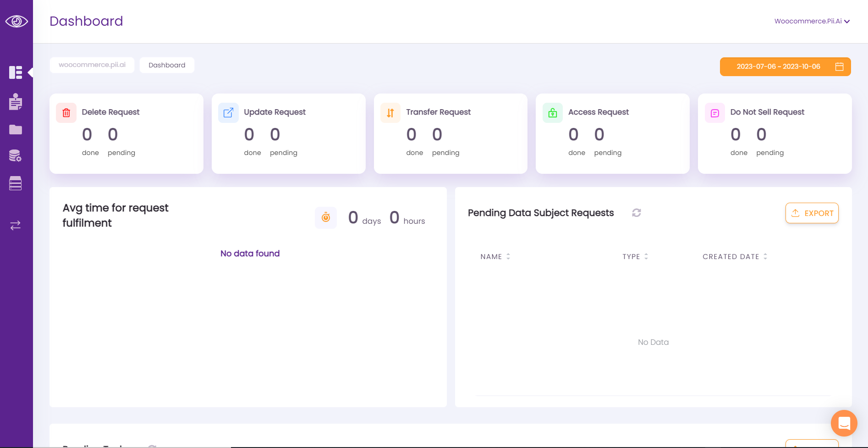The width and height of the screenshot is (868, 448).
Task: Open the Transfer Request card title
Action: point(438,112)
